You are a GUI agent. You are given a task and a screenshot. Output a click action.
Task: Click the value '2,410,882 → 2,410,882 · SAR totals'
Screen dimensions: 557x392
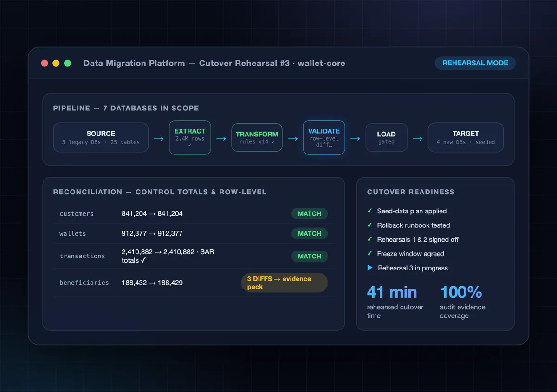click(168, 256)
